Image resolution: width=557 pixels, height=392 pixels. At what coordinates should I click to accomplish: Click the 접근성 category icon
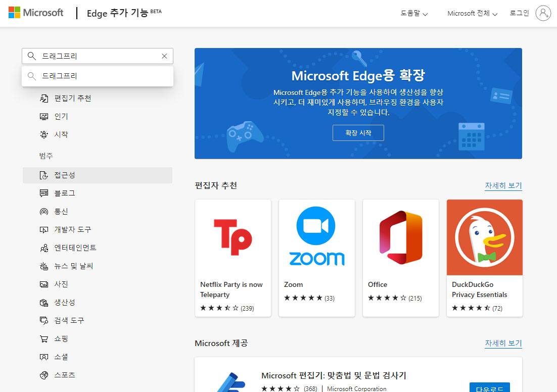[x=43, y=175]
